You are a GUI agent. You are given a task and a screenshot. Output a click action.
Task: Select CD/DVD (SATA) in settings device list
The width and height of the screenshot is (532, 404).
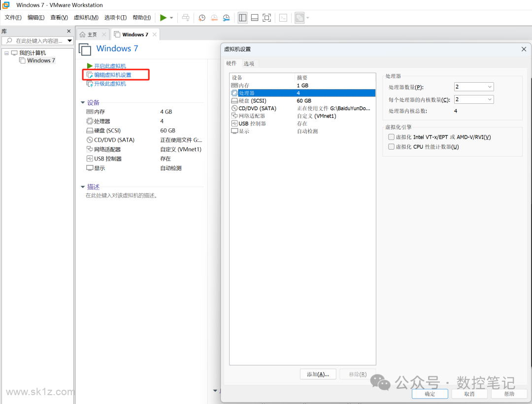pos(302,108)
